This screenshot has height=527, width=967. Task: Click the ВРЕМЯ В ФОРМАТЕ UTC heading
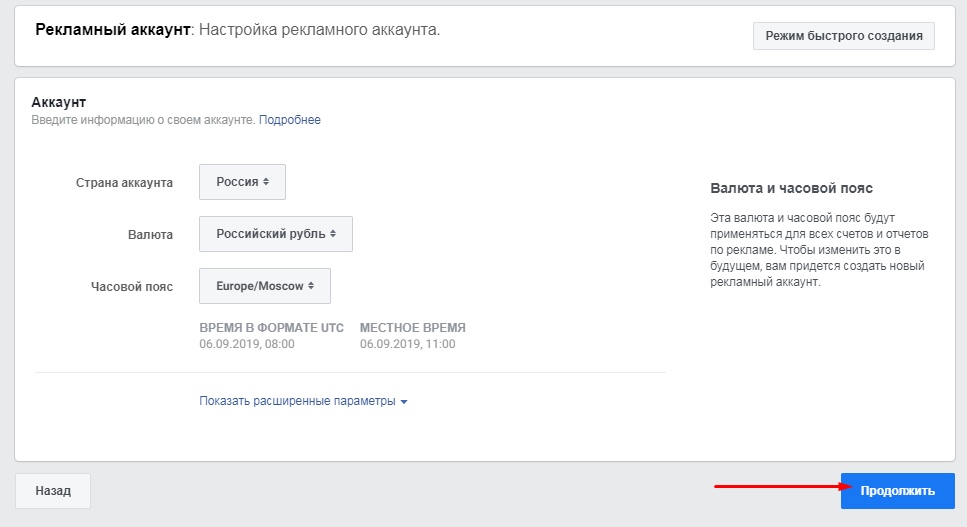tap(271, 328)
